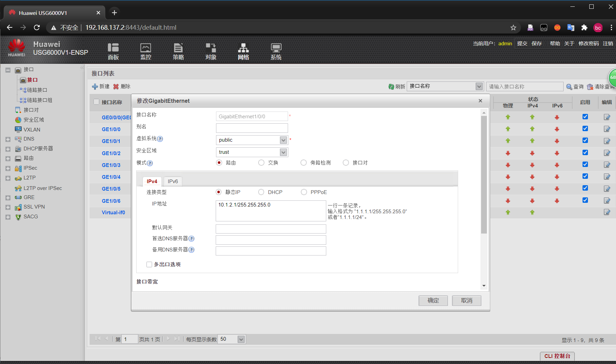The height and width of the screenshot is (364, 616).
Task: Click help icon next to 备用DNS服务器
Action: tap(191, 250)
